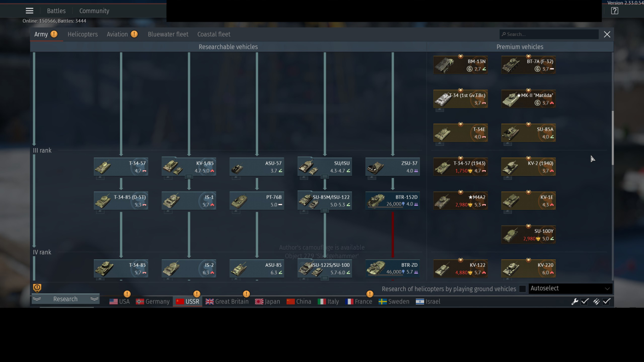Click the alert badge above the USA flag

[x=127, y=294]
